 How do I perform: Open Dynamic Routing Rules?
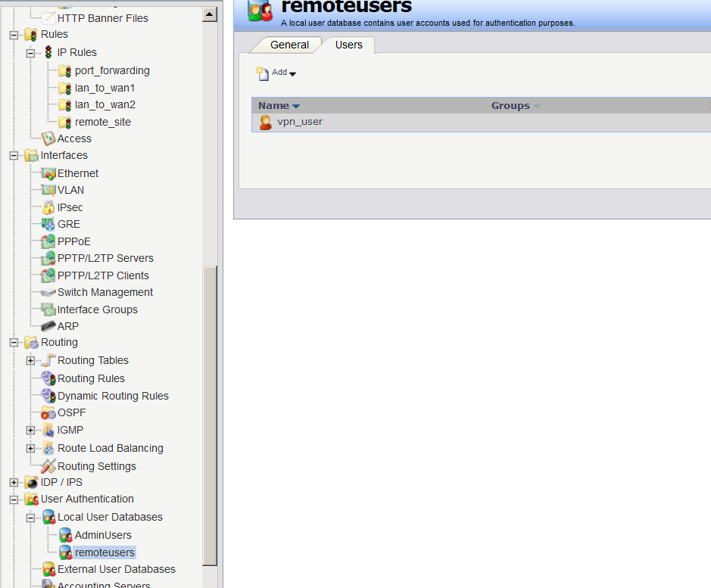[x=113, y=396]
